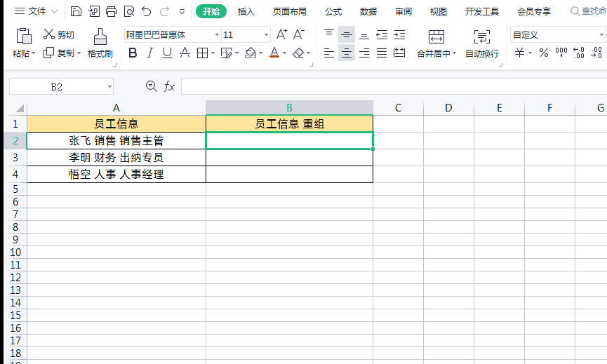Click Name Box showing B2

[57, 87]
